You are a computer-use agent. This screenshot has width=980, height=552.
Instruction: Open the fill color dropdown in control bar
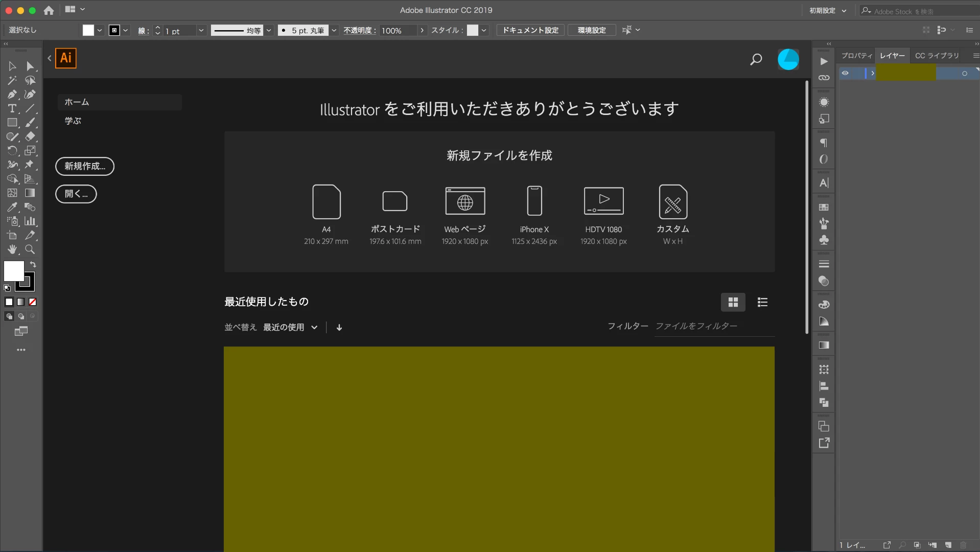tap(100, 30)
